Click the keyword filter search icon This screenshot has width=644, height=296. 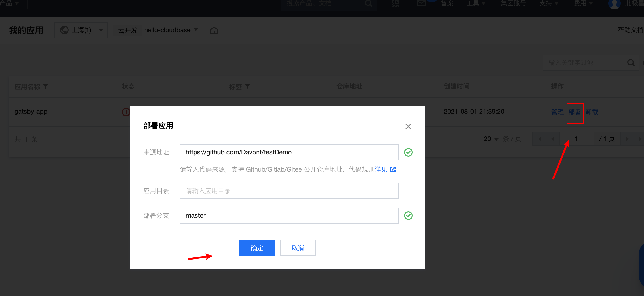[x=631, y=63]
